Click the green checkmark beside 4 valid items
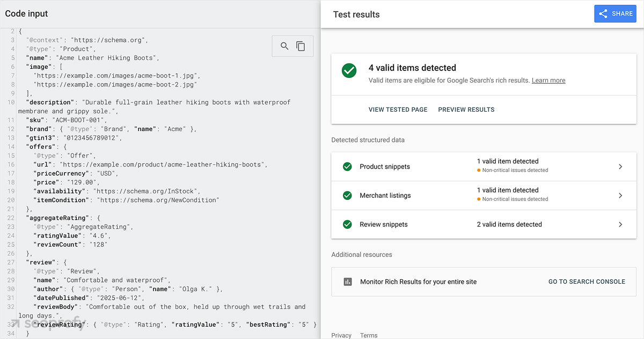Image resolution: width=644 pixels, height=339 pixels. (349, 70)
